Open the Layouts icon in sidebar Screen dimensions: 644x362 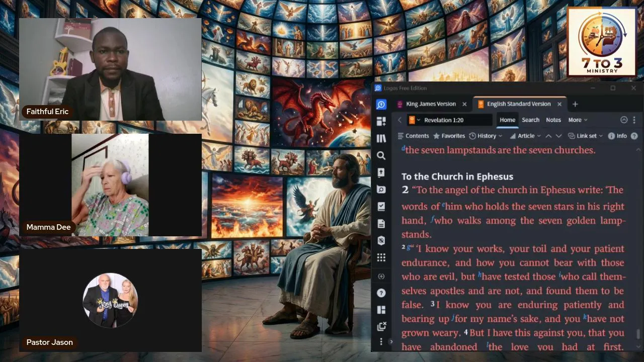(381, 310)
